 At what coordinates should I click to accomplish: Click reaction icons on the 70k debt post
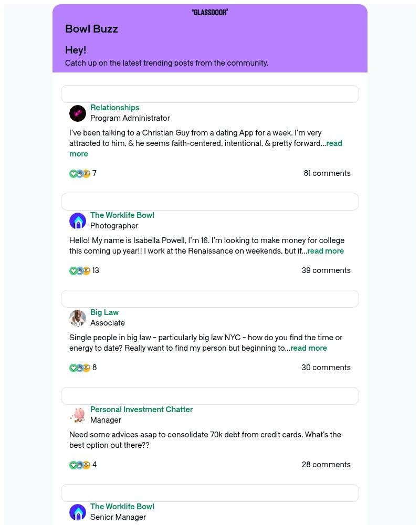[x=80, y=465]
